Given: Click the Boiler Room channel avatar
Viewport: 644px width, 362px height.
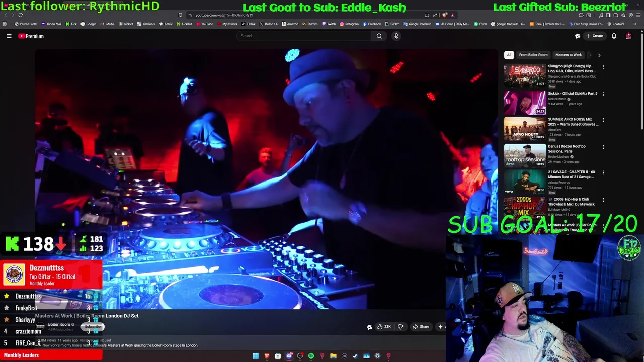Looking at the screenshot, I should (40, 326).
